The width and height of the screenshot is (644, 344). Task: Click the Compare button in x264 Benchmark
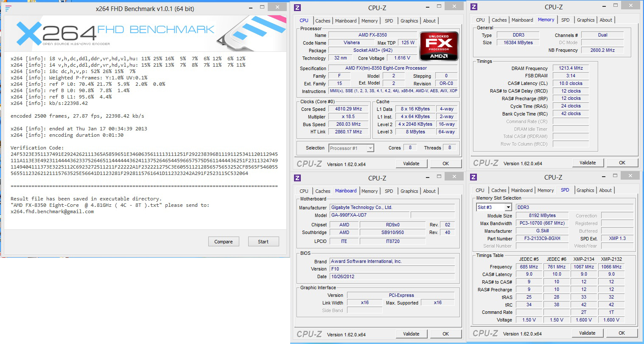tap(224, 242)
